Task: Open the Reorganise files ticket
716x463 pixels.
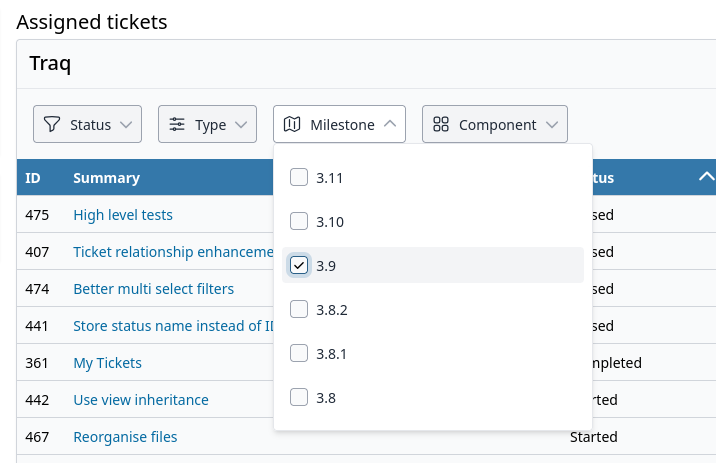Action: (125, 437)
